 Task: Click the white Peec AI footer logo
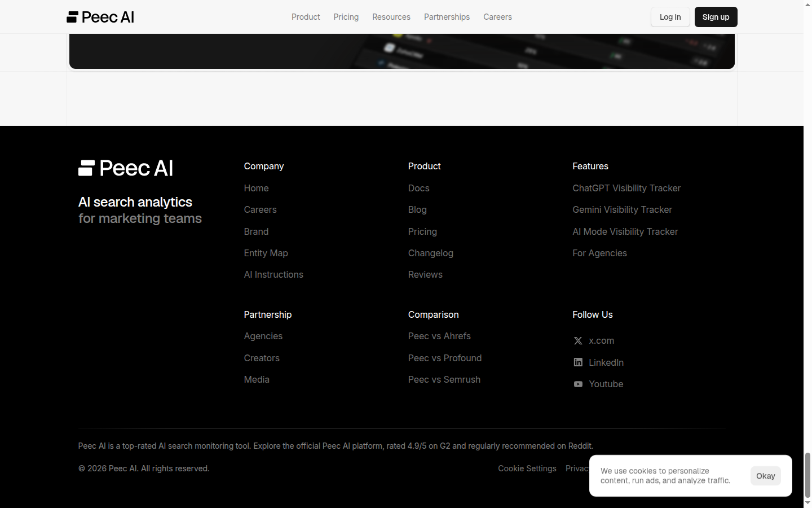point(126,168)
